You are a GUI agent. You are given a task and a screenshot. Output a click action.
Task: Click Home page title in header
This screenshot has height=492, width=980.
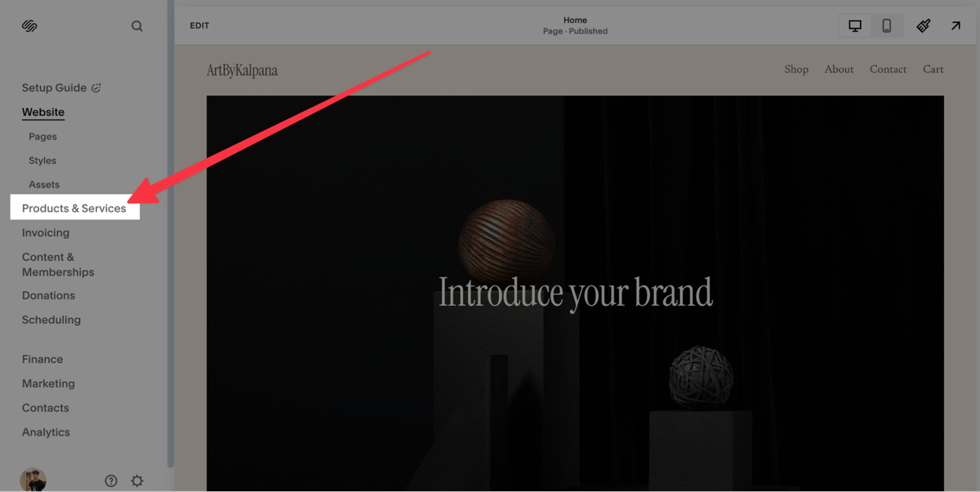click(x=575, y=20)
